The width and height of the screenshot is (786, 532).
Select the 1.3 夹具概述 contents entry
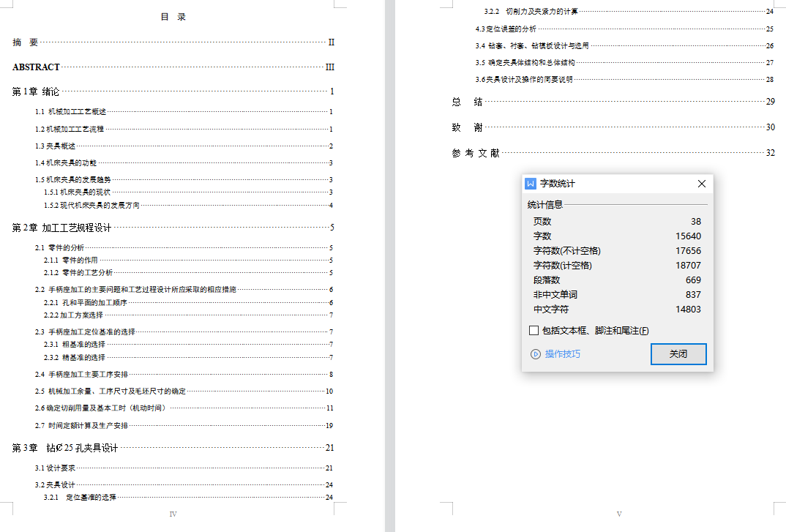click(56, 146)
